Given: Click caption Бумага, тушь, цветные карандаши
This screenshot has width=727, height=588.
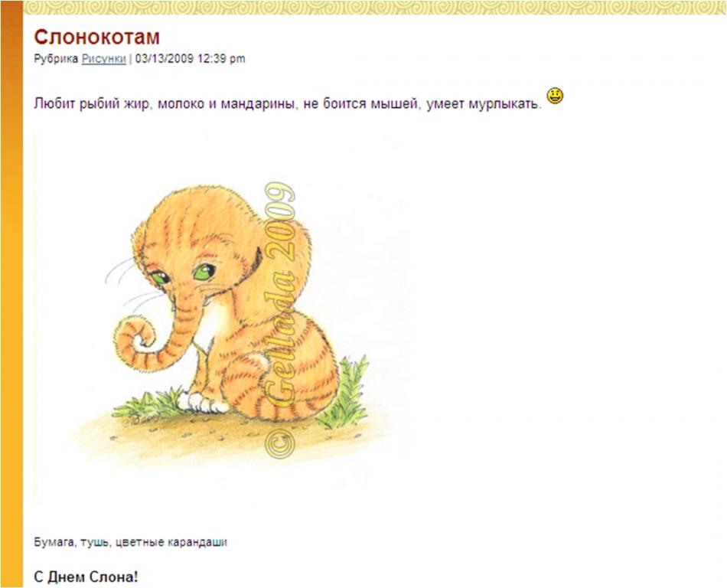Looking at the screenshot, I should pyautogui.click(x=130, y=542).
